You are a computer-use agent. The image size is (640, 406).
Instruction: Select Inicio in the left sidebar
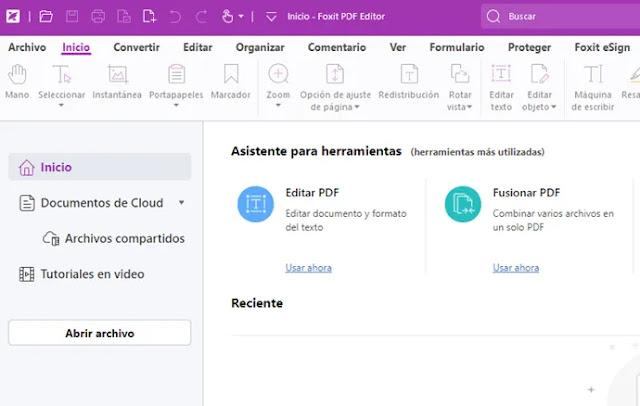(100, 167)
